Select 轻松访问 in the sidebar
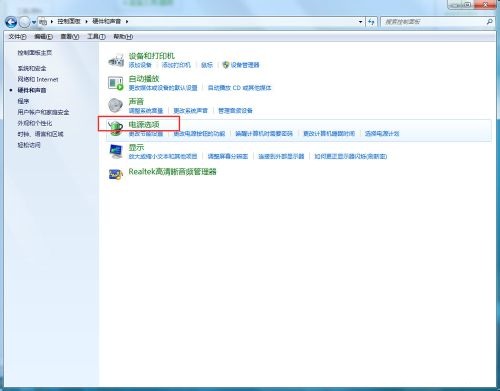Image resolution: width=500 pixels, height=391 pixels. 29,145
